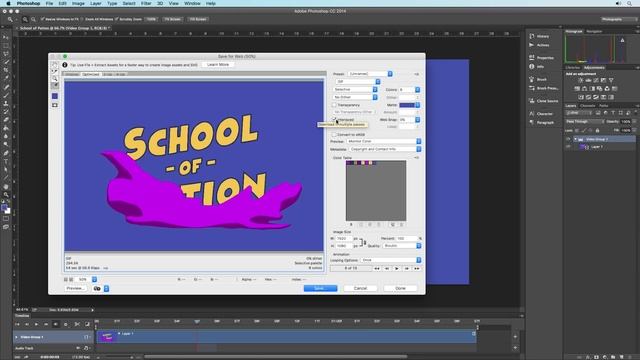
Task: Click filmstrip icon on Video Group 1 track
Action: (86, 337)
